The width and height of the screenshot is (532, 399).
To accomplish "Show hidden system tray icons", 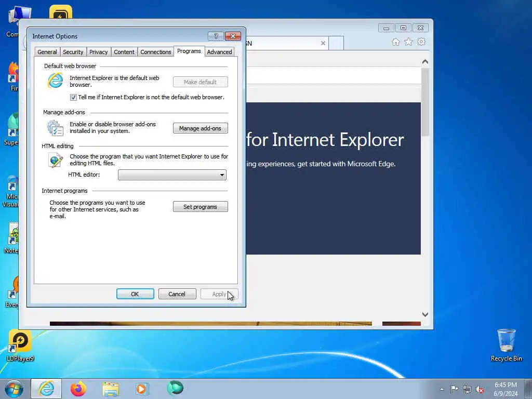I will pos(442,389).
